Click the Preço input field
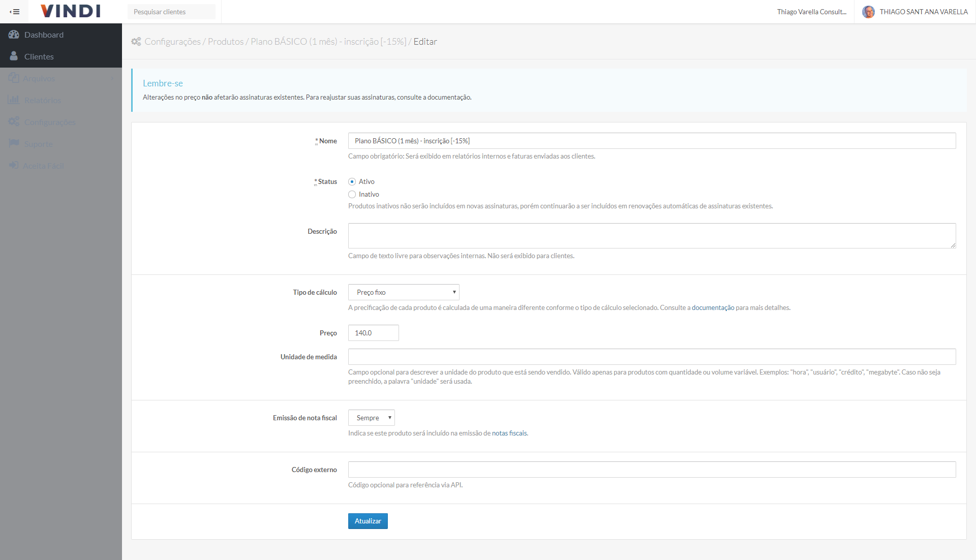The image size is (976, 560). [x=373, y=333]
